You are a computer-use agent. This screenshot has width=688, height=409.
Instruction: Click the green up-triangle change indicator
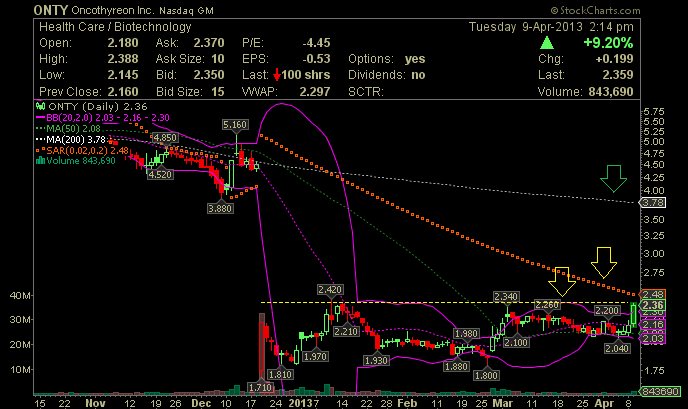tap(547, 43)
